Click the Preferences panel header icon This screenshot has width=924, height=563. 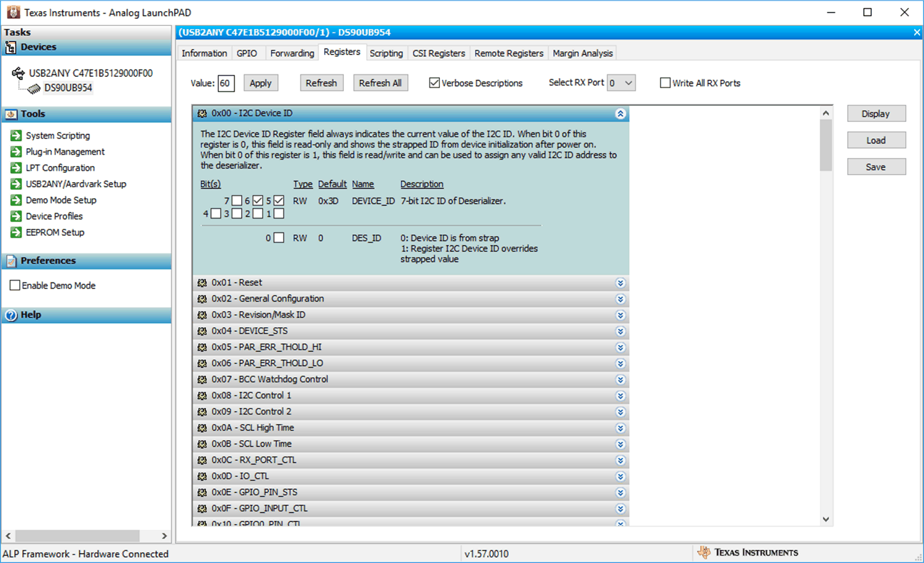11,261
